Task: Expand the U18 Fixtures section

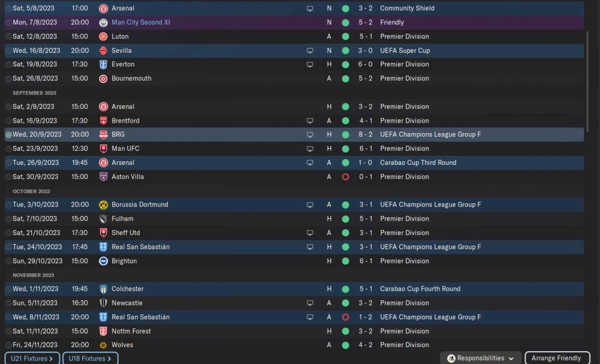Action: (x=90, y=358)
